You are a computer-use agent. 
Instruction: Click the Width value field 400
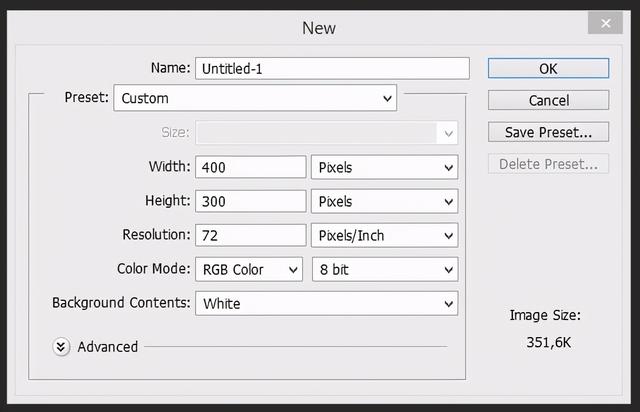click(x=251, y=167)
